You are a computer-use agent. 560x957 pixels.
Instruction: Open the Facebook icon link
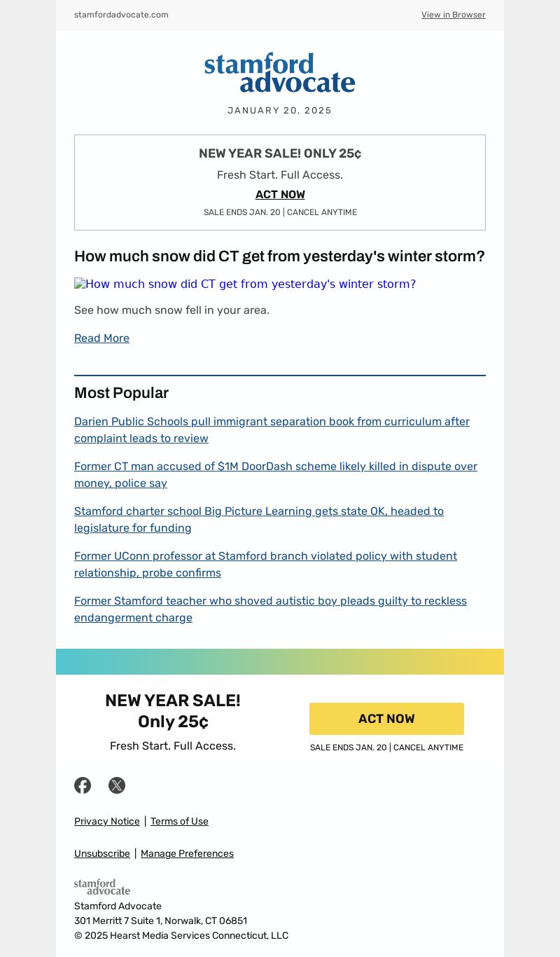tap(83, 785)
